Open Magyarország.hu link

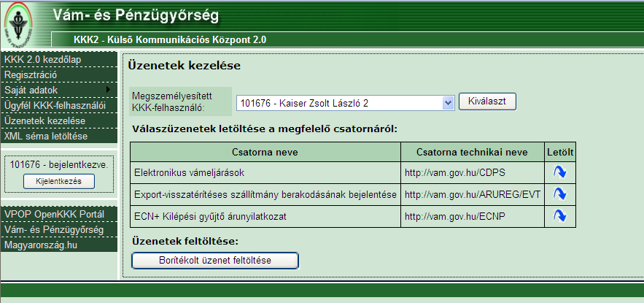coord(59,245)
